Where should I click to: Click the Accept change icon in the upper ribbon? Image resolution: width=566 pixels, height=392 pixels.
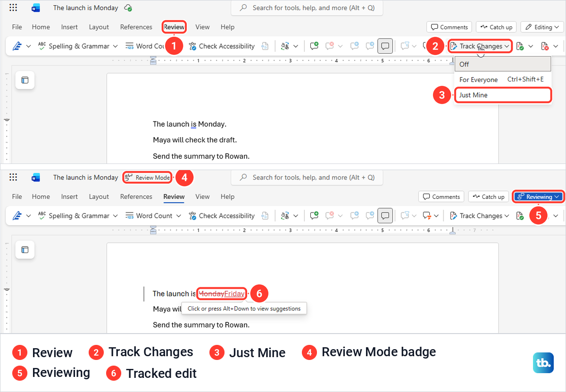(520, 46)
